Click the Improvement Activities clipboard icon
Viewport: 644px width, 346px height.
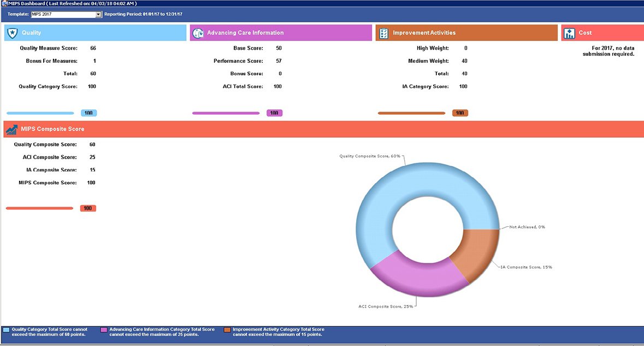(x=384, y=32)
